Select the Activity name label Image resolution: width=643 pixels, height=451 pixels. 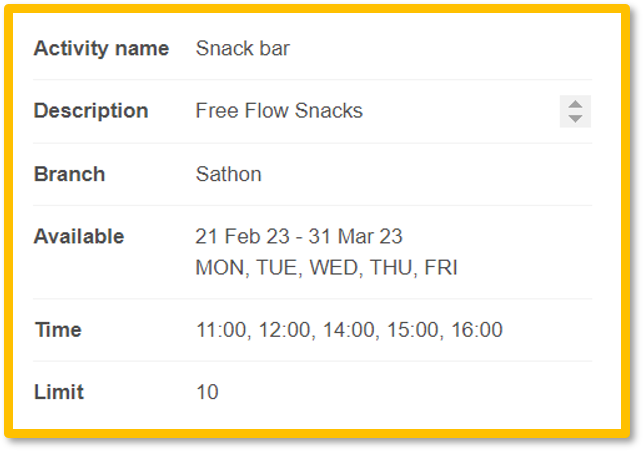[x=101, y=48]
